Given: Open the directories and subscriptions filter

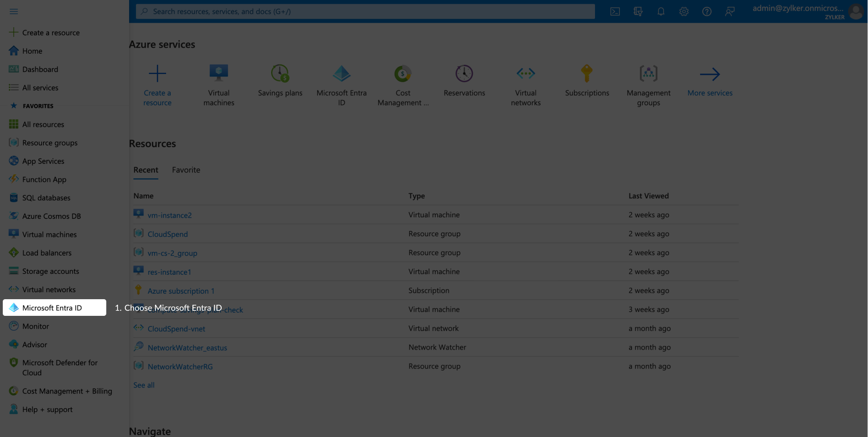Looking at the screenshot, I should 638,12.
